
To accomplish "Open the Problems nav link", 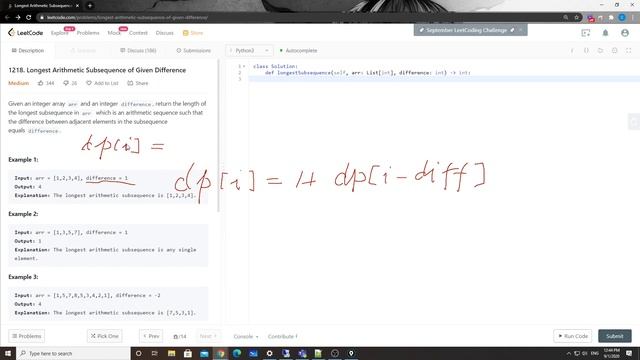I will [x=88, y=33].
